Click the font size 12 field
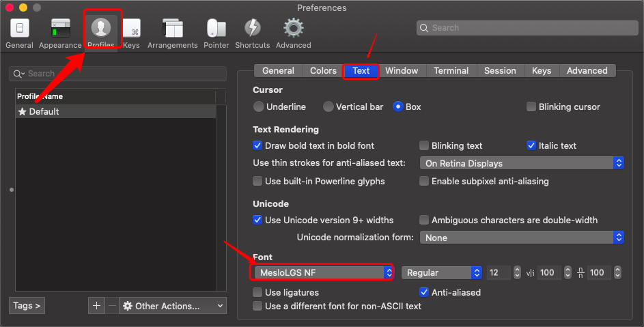The image size is (644, 327). (499, 273)
